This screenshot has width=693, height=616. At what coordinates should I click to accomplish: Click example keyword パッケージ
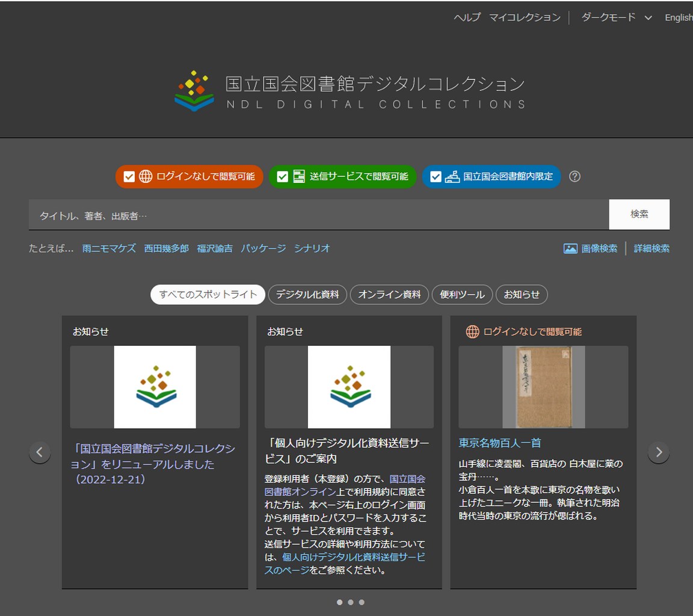tap(263, 248)
